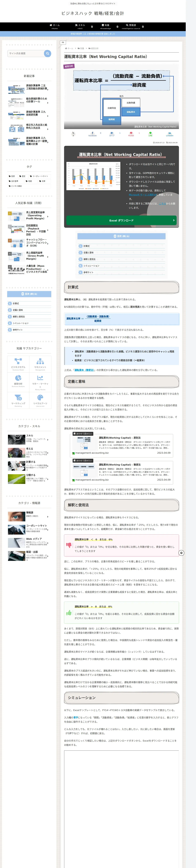This screenshot has height=868, width=196.
Task: Jump to 定義と意味 in main table of contents
Action: [x=88, y=253]
